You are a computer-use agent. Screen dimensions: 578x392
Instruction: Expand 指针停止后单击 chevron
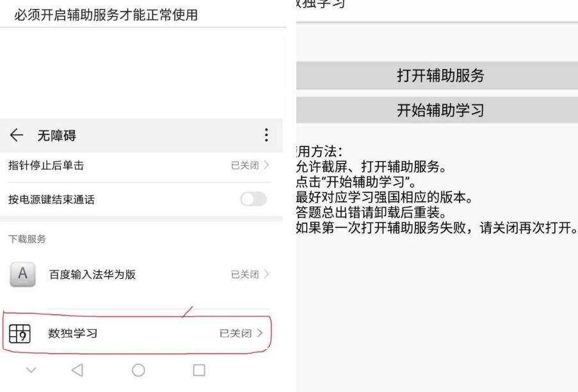coord(266,165)
